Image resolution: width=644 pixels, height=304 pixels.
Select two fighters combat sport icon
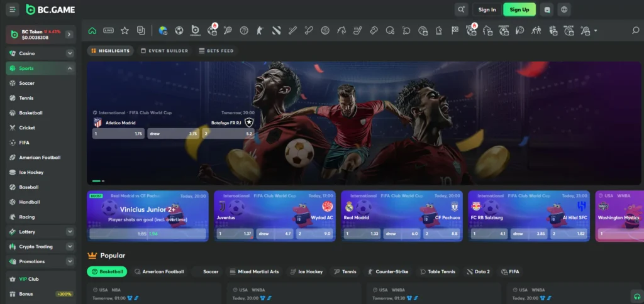[536, 30]
